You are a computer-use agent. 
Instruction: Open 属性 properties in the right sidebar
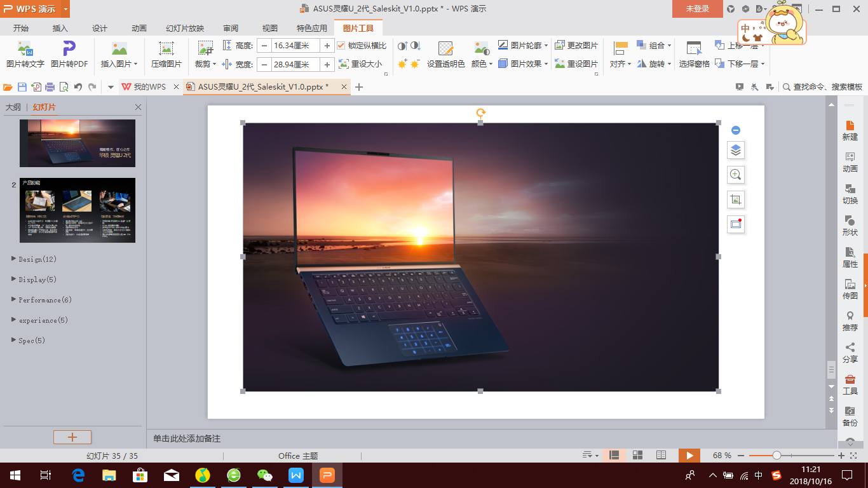tap(850, 257)
